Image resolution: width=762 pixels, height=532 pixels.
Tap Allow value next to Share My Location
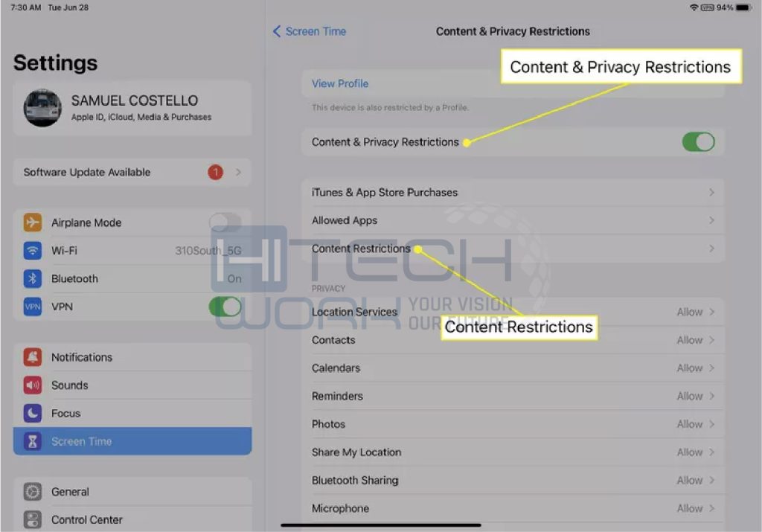click(690, 452)
